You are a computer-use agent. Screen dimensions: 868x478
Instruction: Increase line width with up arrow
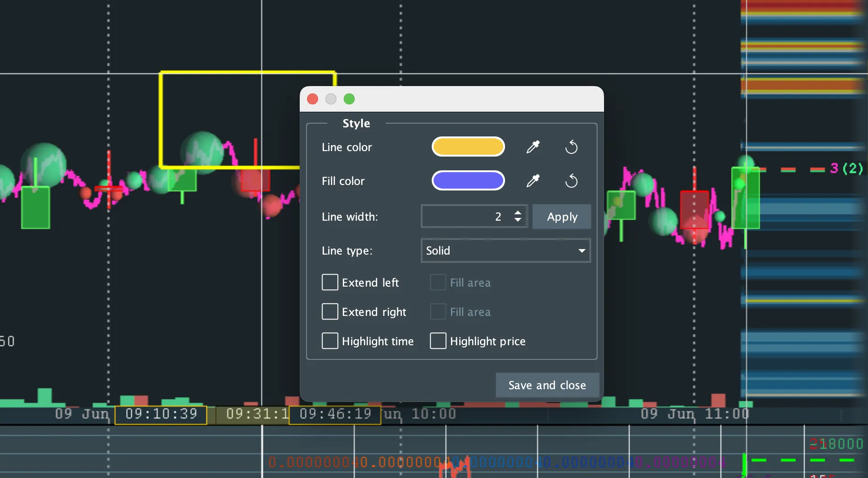[x=518, y=212]
